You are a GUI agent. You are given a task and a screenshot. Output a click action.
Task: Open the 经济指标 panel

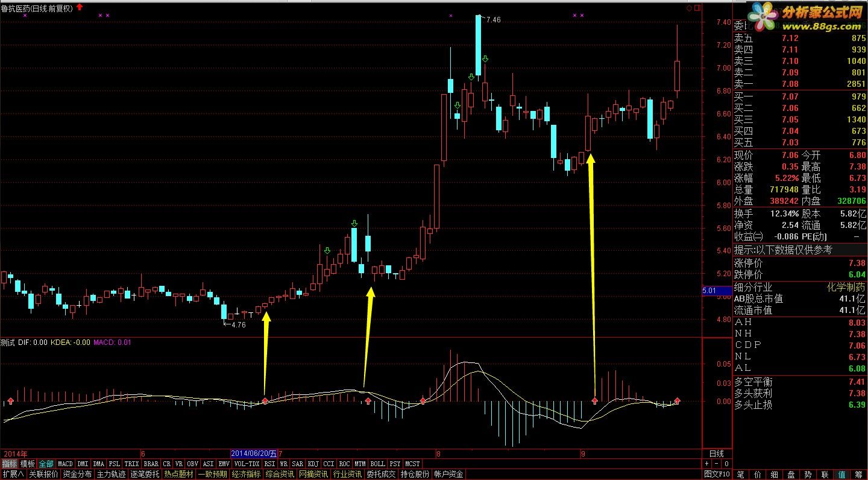pos(247,475)
